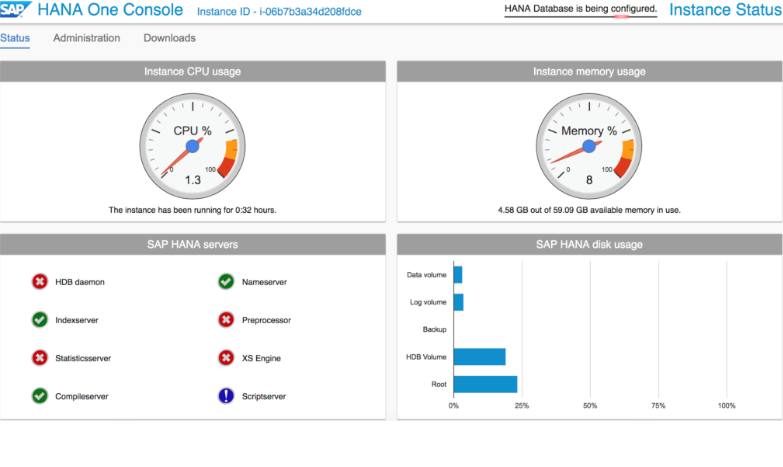Click the SAP HANA servers header
The height and width of the screenshot is (467, 783).
[193, 244]
